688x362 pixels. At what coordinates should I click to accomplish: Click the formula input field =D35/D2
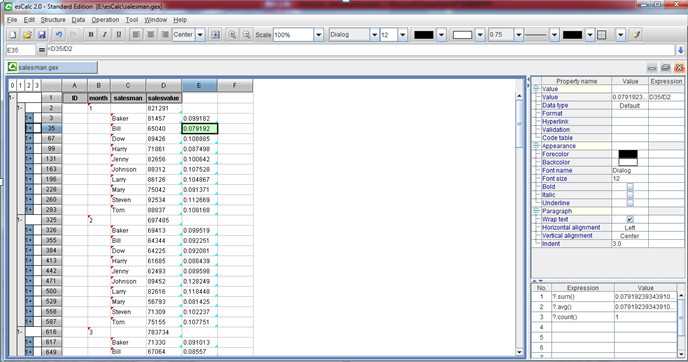click(361, 50)
